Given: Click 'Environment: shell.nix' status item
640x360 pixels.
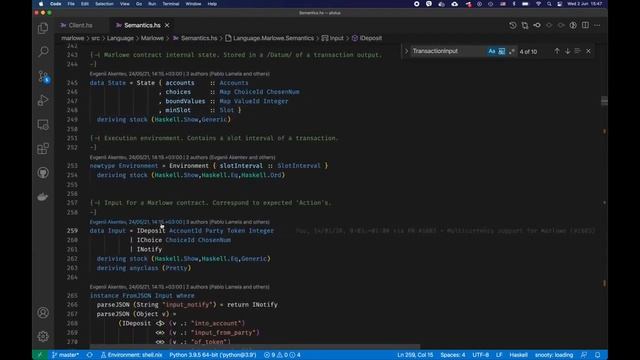Looking at the screenshot, I should [131, 355].
